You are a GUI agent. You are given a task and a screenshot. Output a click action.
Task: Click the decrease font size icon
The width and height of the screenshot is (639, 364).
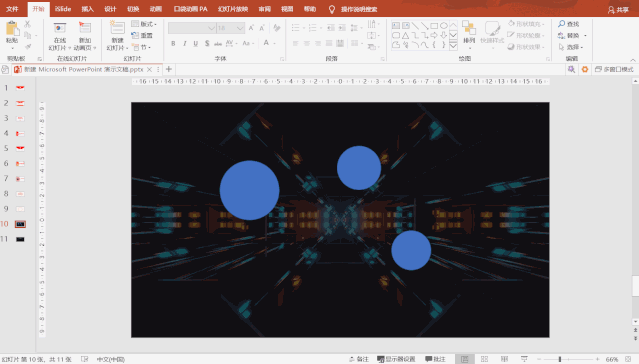(262, 28)
